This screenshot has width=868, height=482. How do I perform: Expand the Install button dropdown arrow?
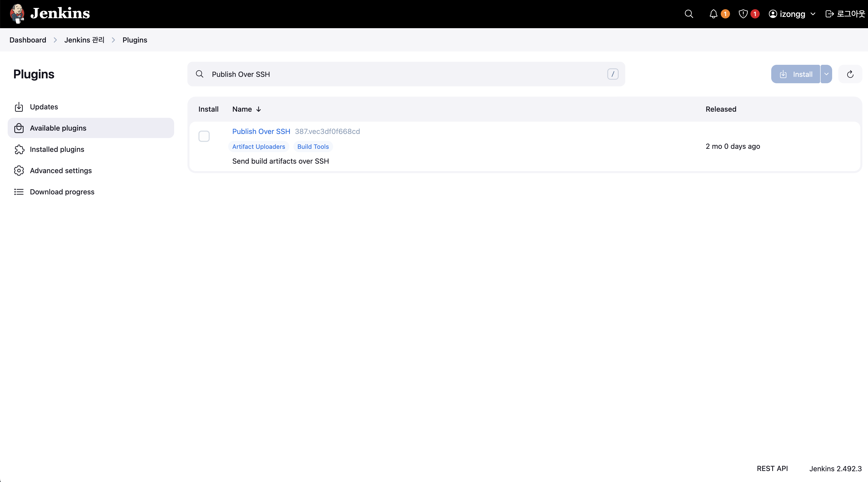pos(826,74)
